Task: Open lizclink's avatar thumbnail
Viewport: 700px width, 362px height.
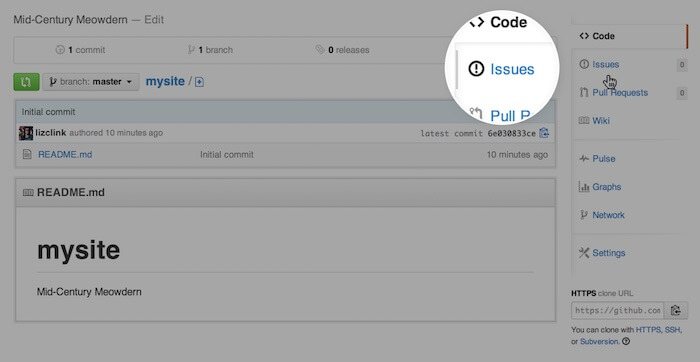Action: [26, 133]
